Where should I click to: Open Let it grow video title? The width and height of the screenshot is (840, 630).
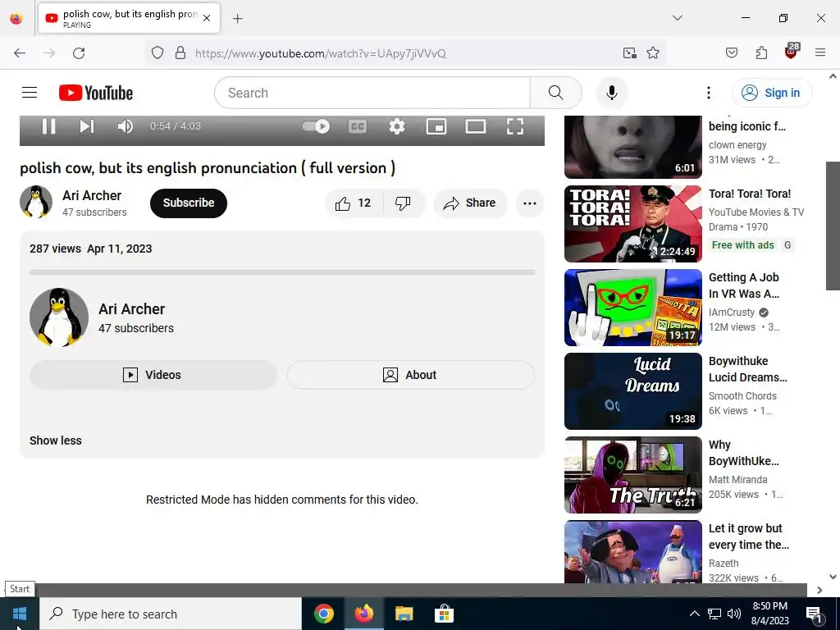(x=748, y=536)
